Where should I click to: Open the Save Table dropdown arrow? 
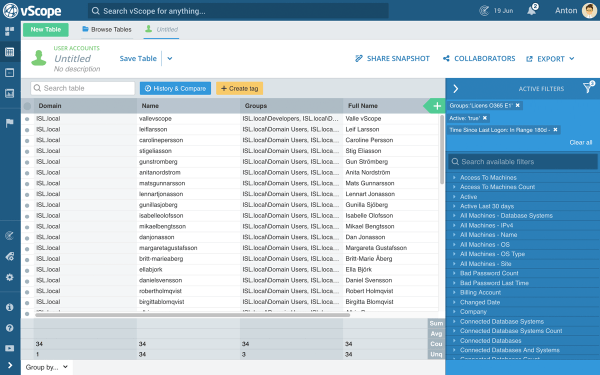tap(170, 59)
